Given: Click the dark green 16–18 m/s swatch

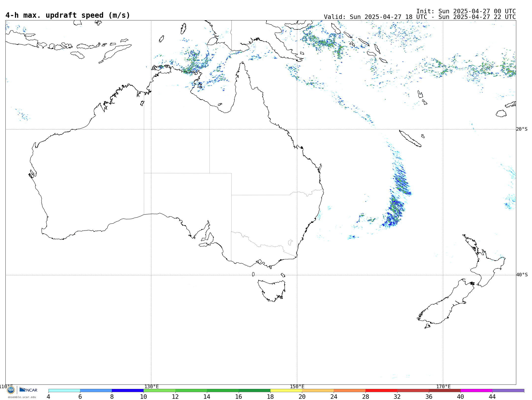Looking at the screenshot, I should [254, 391].
